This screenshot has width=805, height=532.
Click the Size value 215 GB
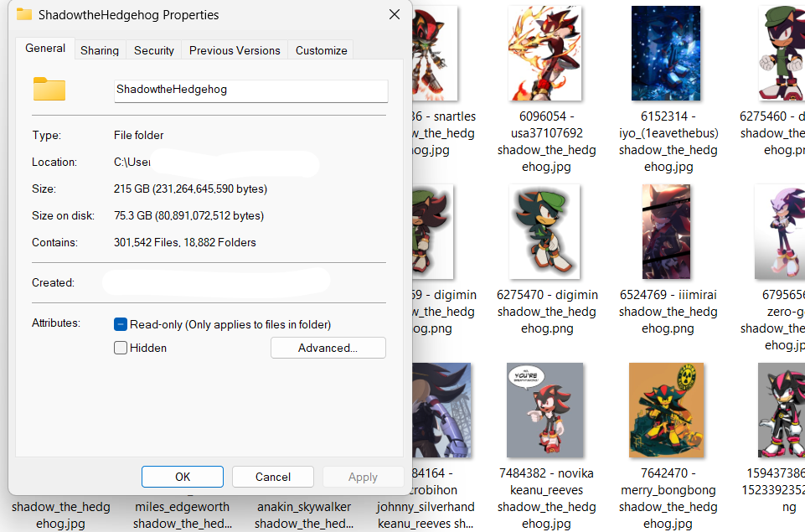tap(190, 189)
